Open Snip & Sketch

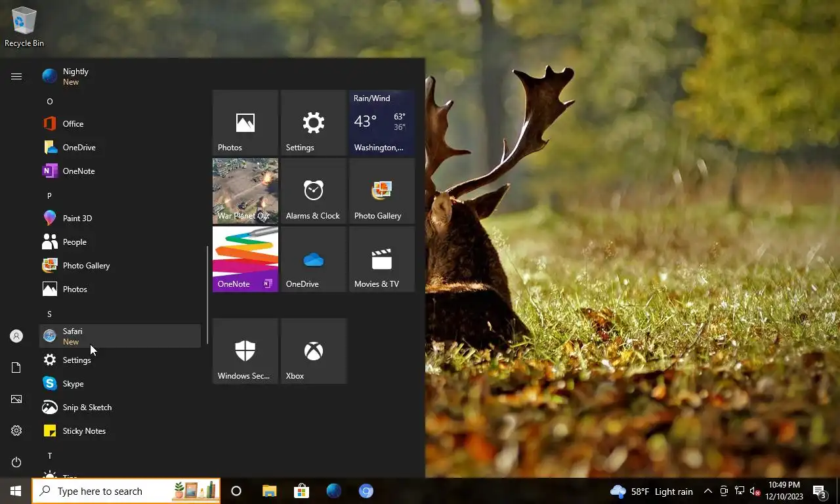[x=120, y=407]
